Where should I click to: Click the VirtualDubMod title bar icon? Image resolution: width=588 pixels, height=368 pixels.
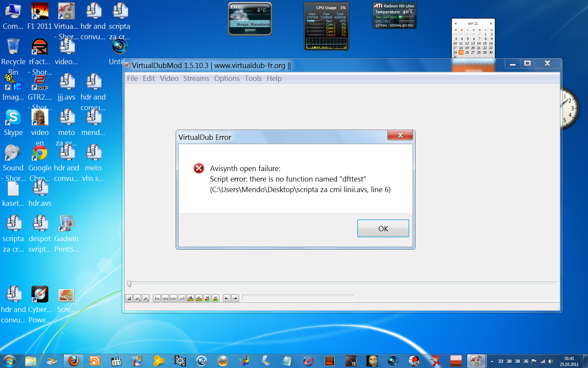[127, 66]
